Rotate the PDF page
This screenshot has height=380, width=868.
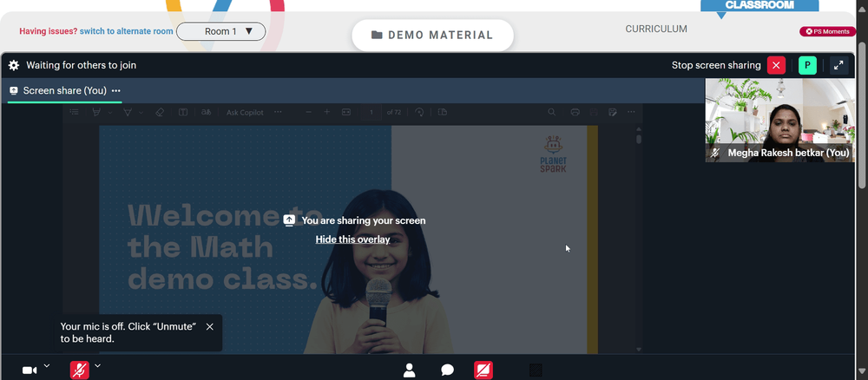click(419, 112)
